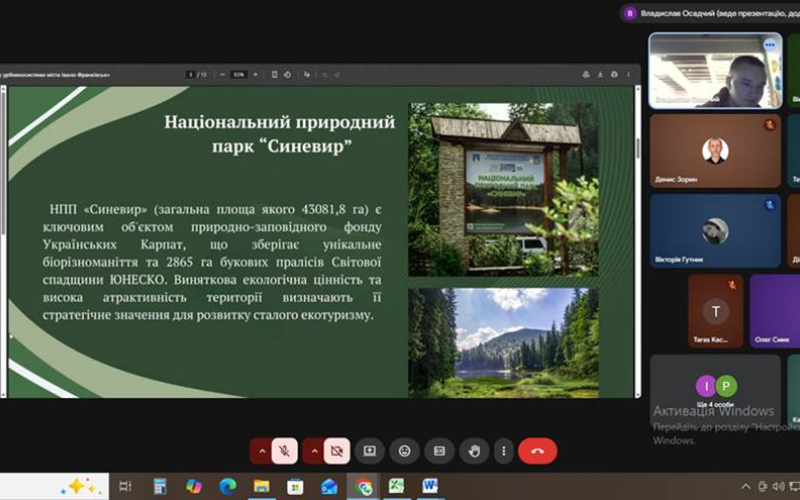Print the shared PDF document
Screen dimensions: 800x500
pyautogui.click(x=614, y=74)
